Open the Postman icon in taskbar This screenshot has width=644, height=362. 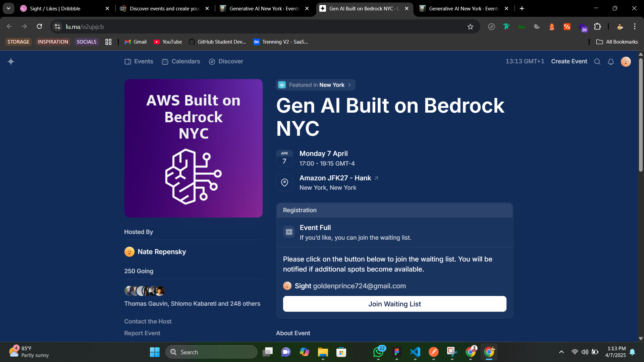pyautogui.click(x=434, y=352)
